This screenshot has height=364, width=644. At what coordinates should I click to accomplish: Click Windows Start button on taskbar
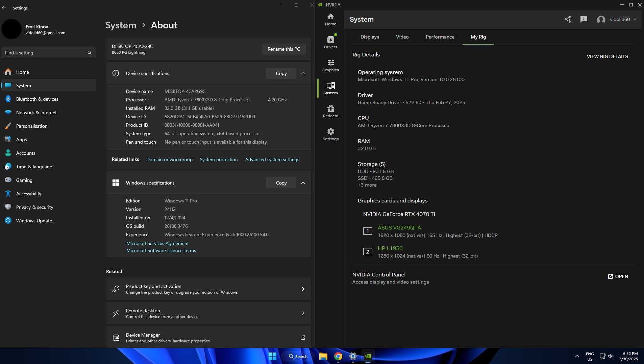272,356
